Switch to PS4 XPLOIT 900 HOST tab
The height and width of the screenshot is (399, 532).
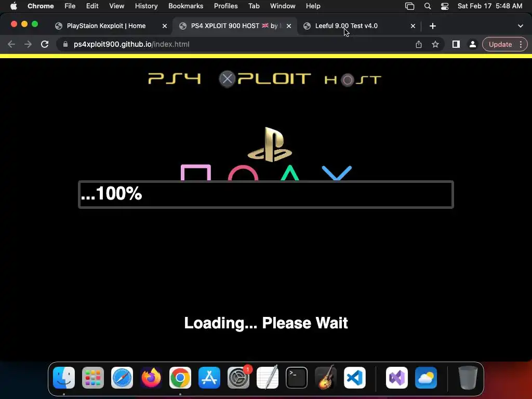(x=235, y=26)
